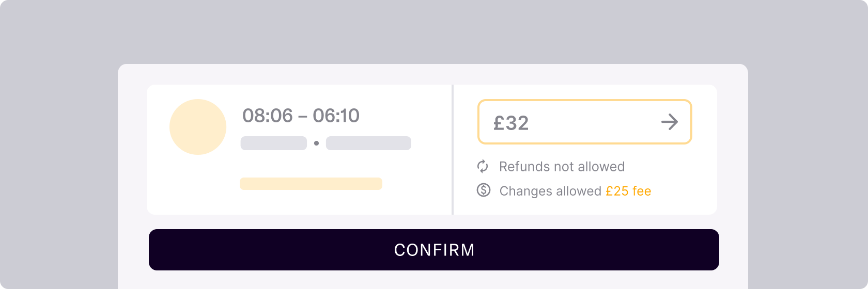This screenshot has width=868, height=289.
Task: Click the circular refund arrows icon
Action: click(483, 166)
